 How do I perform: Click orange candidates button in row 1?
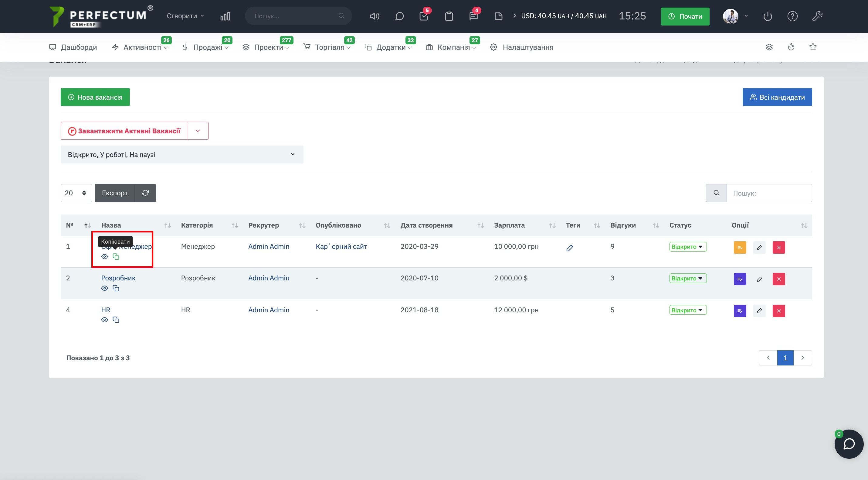pos(740,247)
